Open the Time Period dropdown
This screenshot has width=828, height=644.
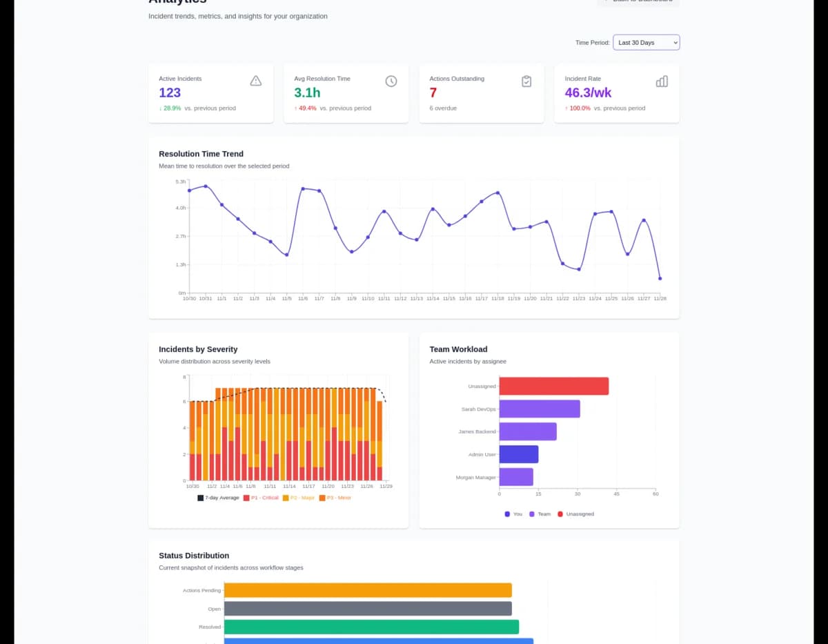point(646,42)
